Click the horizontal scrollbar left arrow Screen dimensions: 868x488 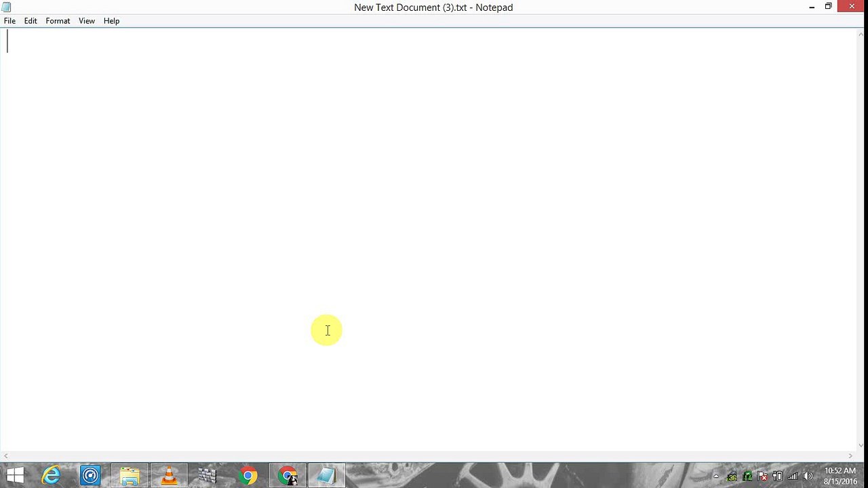5,456
